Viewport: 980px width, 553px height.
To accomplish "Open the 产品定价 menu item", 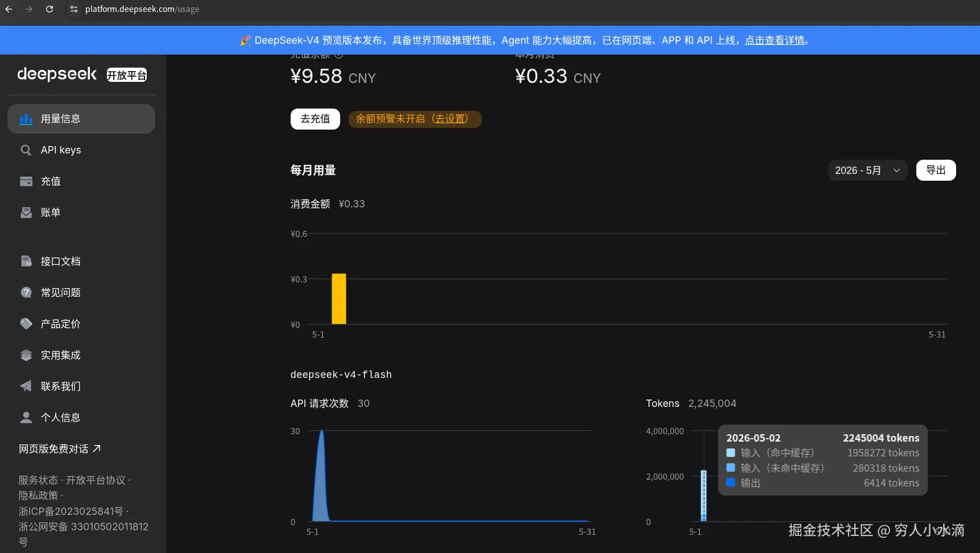I will tap(81, 324).
